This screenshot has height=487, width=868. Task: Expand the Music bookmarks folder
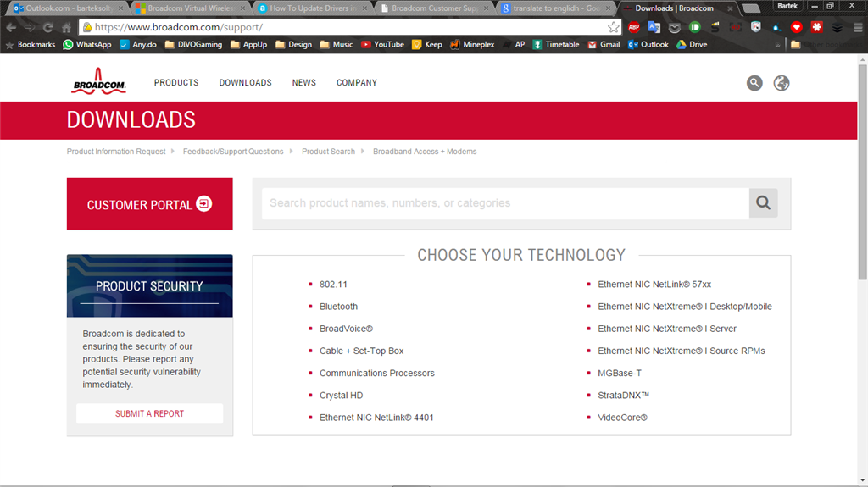[x=337, y=44]
